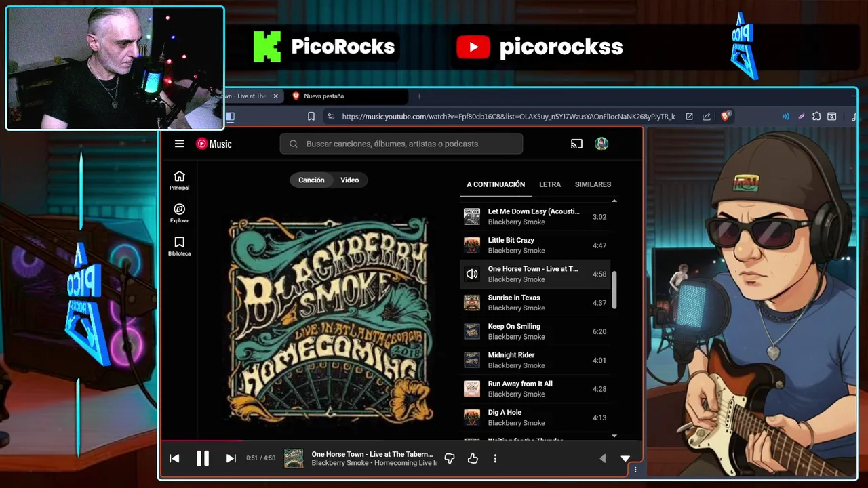Switch to the Video mode
The width and height of the screenshot is (868, 488).
pyautogui.click(x=349, y=180)
